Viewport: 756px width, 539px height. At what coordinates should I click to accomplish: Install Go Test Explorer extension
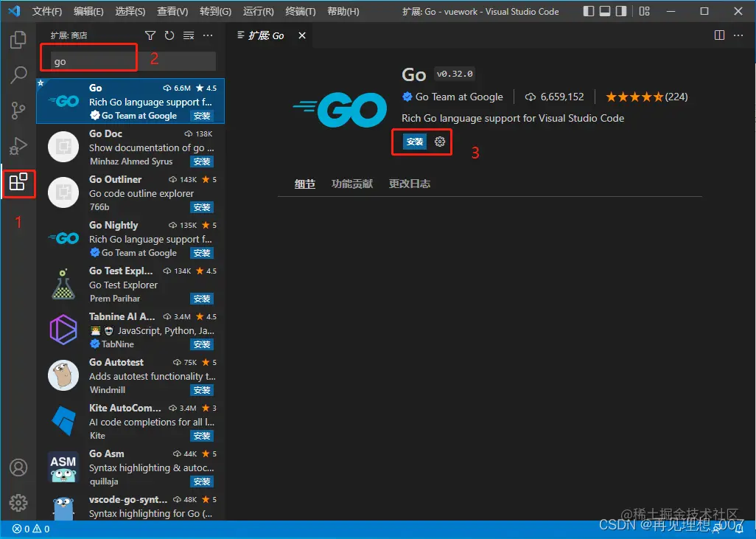tap(202, 299)
